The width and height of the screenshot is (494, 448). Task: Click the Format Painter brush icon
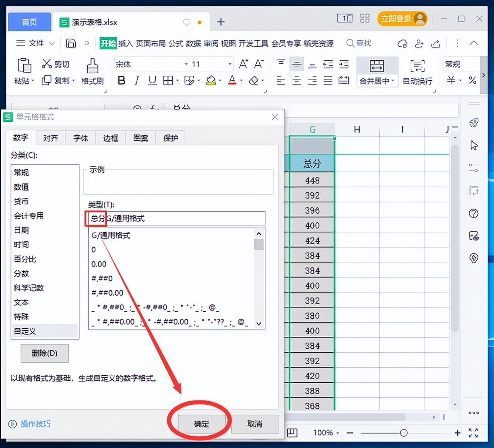pos(92,66)
